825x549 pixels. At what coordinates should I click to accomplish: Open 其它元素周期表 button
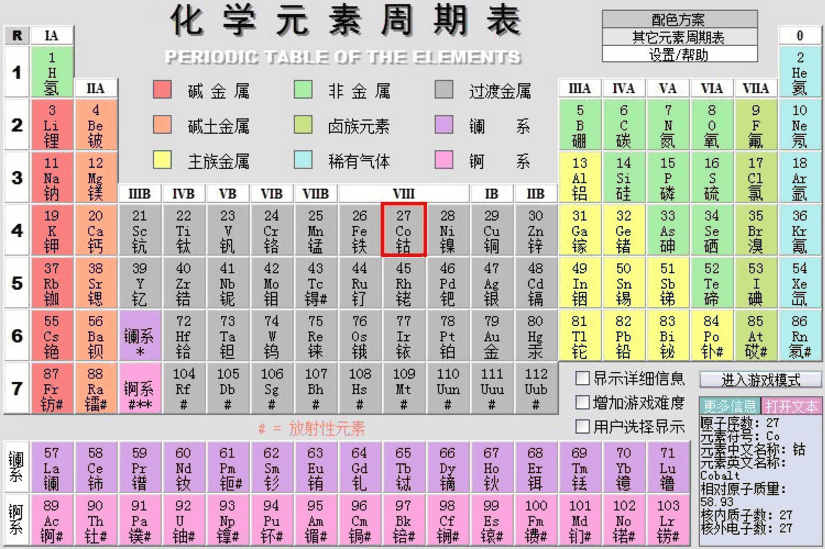(x=678, y=38)
